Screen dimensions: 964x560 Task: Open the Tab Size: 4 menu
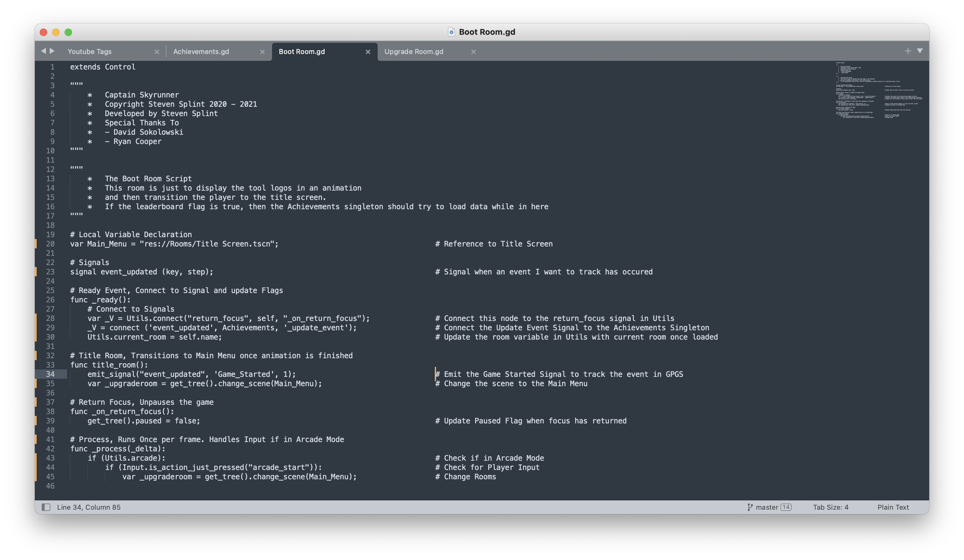pyautogui.click(x=830, y=507)
